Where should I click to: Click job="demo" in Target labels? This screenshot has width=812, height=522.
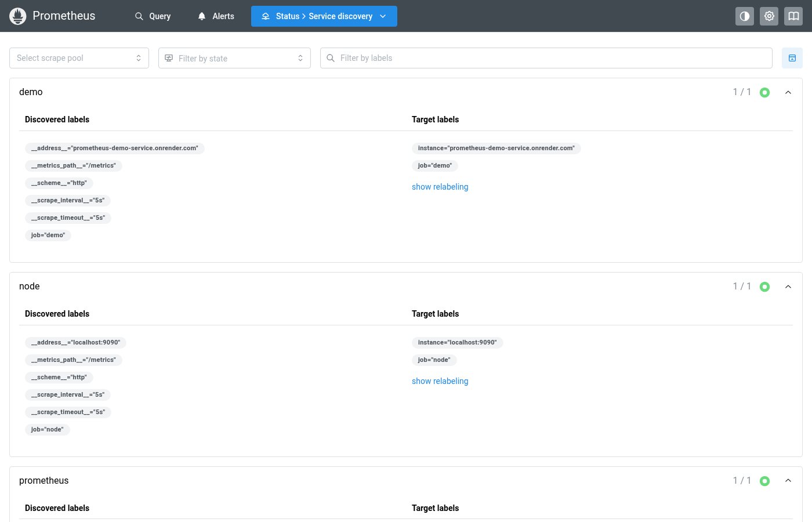[x=435, y=166]
